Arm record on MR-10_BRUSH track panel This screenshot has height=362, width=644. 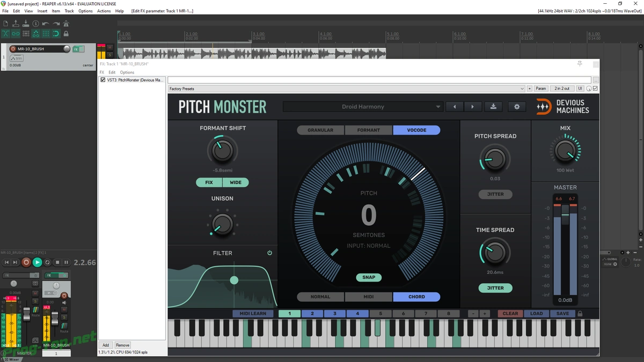[x=13, y=49]
